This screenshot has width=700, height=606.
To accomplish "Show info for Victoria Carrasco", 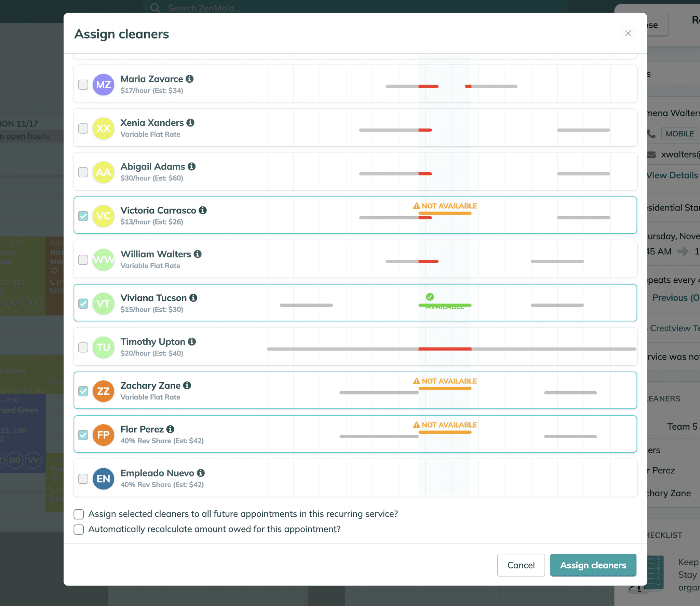I will pyautogui.click(x=203, y=210).
